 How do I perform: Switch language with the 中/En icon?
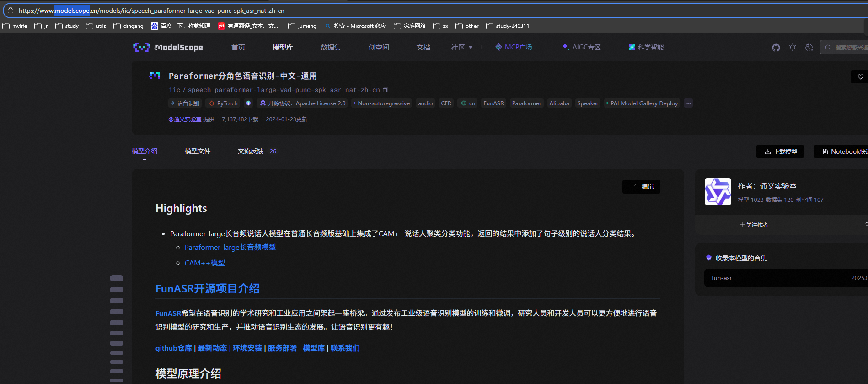pos(809,48)
